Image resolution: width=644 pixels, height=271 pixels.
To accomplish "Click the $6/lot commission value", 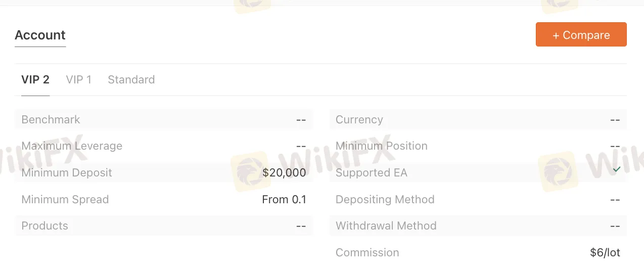I will (x=605, y=253).
